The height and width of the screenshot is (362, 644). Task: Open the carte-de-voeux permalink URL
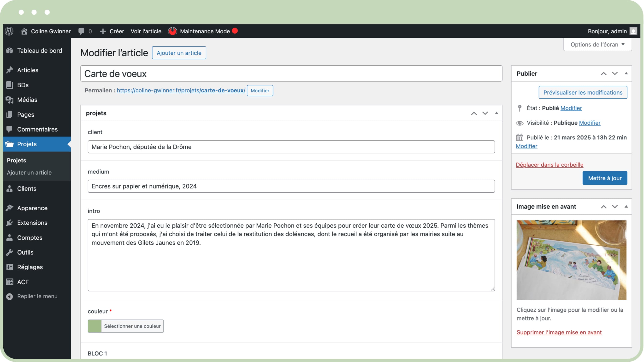tap(181, 90)
